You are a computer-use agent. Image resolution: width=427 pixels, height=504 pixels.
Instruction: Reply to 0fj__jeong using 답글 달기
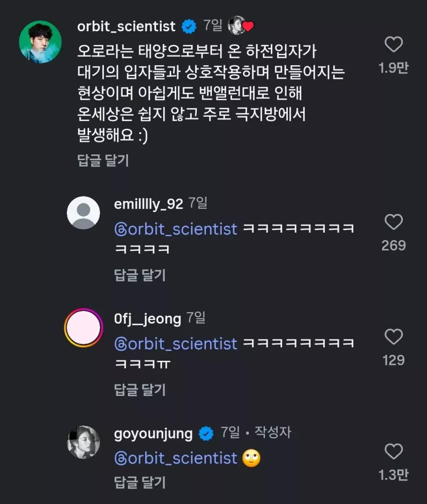point(140,390)
